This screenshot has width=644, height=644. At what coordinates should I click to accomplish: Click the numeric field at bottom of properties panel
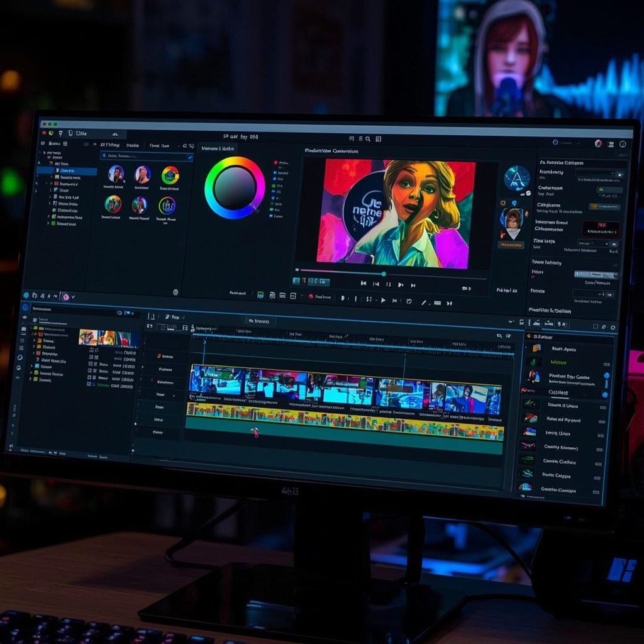click(x=594, y=294)
